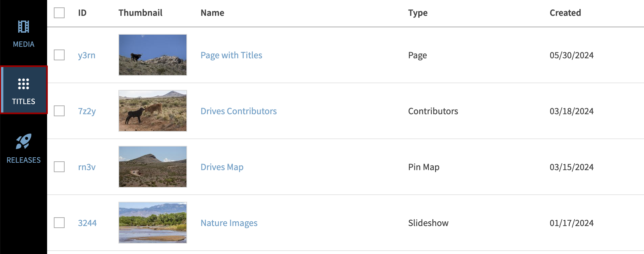This screenshot has height=254, width=644.
Task: Open the title with ID 3244
Action: tap(87, 223)
